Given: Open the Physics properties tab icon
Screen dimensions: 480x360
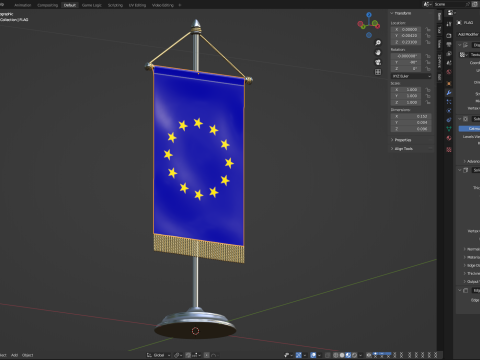Looking at the screenshot, I should click(449, 111).
